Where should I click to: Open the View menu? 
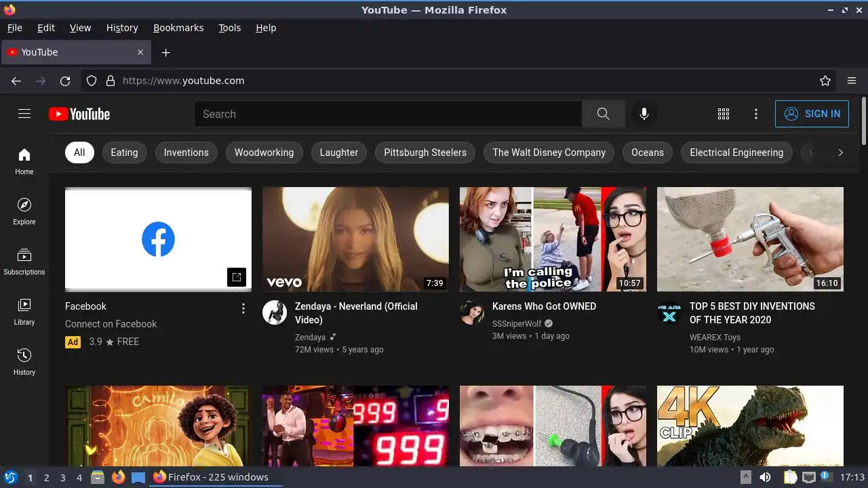(80, 28)
